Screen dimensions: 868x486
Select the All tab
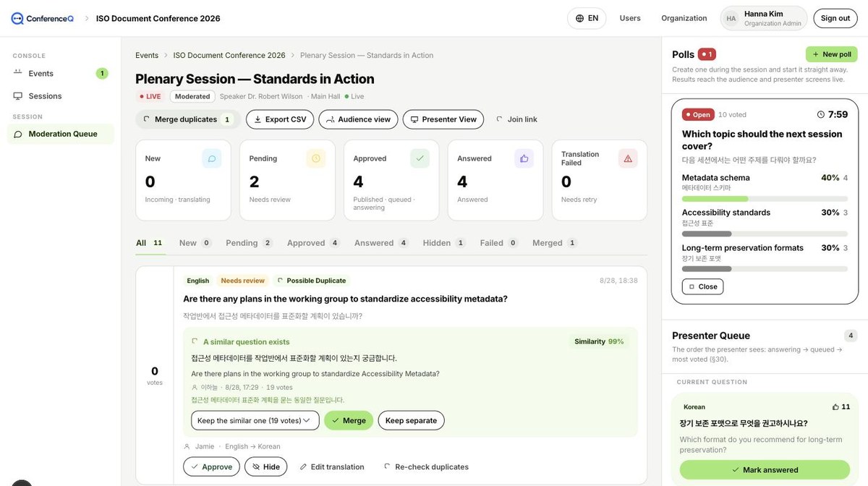[150, 243]
